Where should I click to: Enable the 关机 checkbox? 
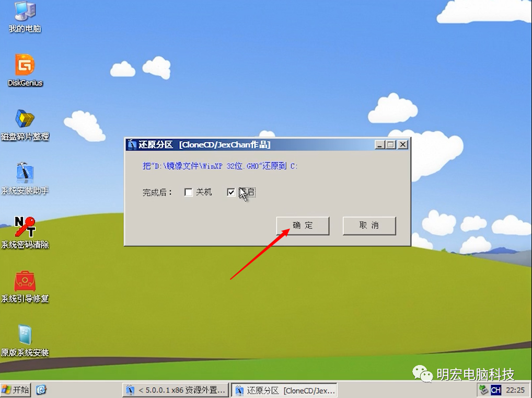click(x=189, y=192)
